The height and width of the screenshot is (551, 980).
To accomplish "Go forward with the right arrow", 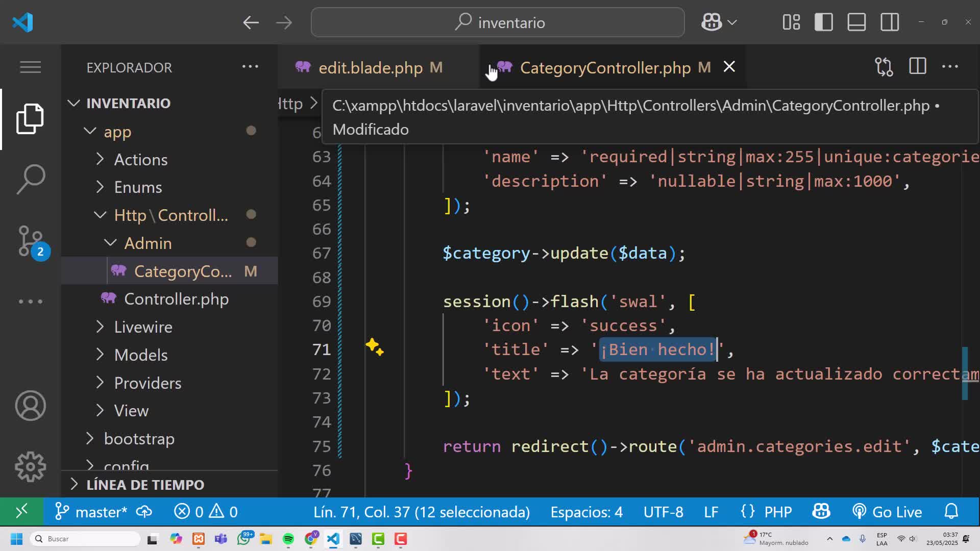I will click(x=284, y=22).
